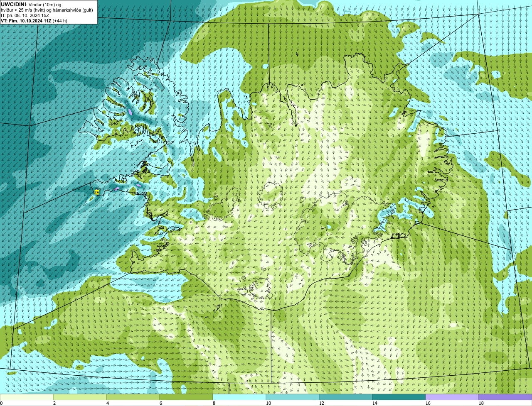
Task: Click the 'IT: þri. 08. 10. 2024 15Z' line
Action: point(25,15)
